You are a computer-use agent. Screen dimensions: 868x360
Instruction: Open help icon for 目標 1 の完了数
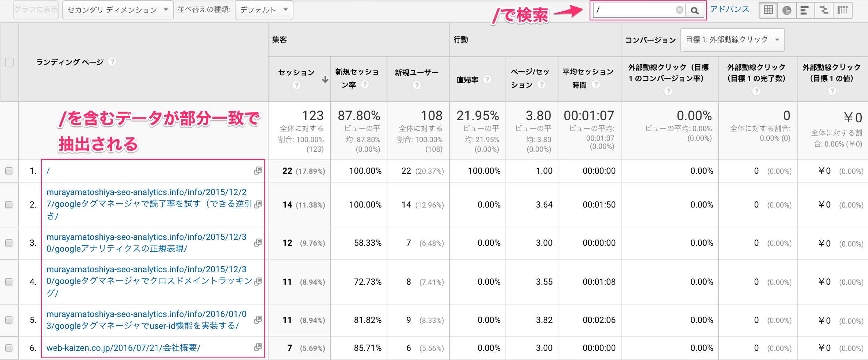tap(756, 91)
